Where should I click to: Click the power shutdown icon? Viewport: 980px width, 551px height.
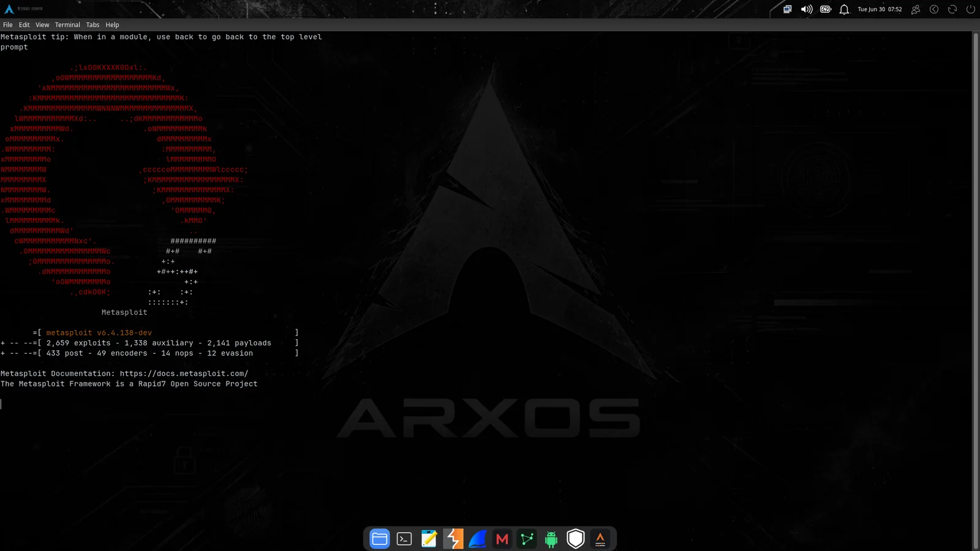click(971, 9)
